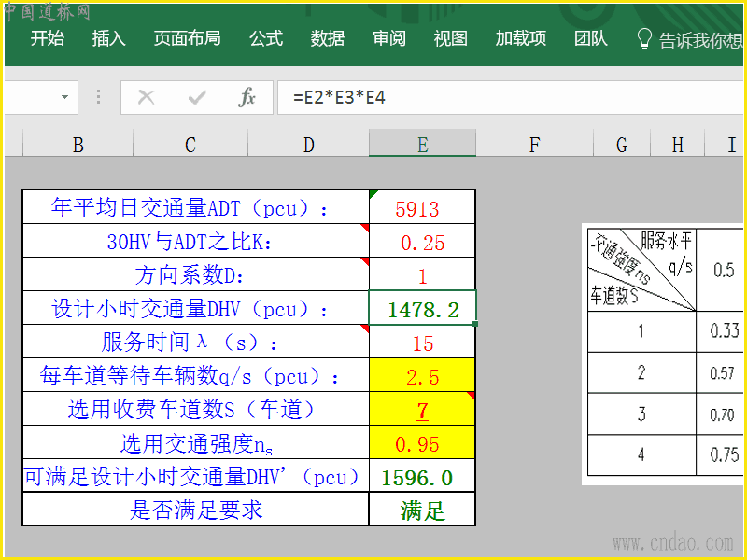Switch to the 公式 tab
The height and width of the screenshot is (560, 747).
tap(266, 38)
